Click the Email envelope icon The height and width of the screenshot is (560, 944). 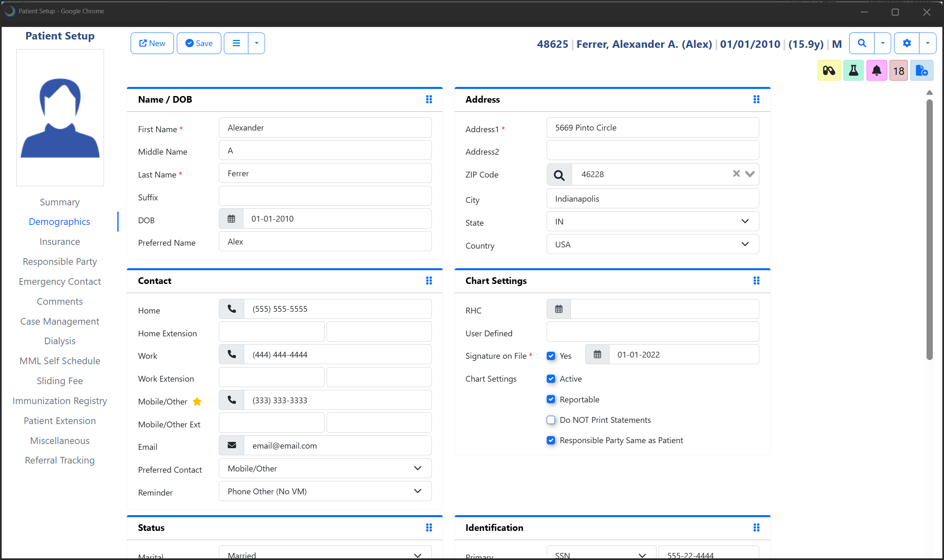coord(232,446)
